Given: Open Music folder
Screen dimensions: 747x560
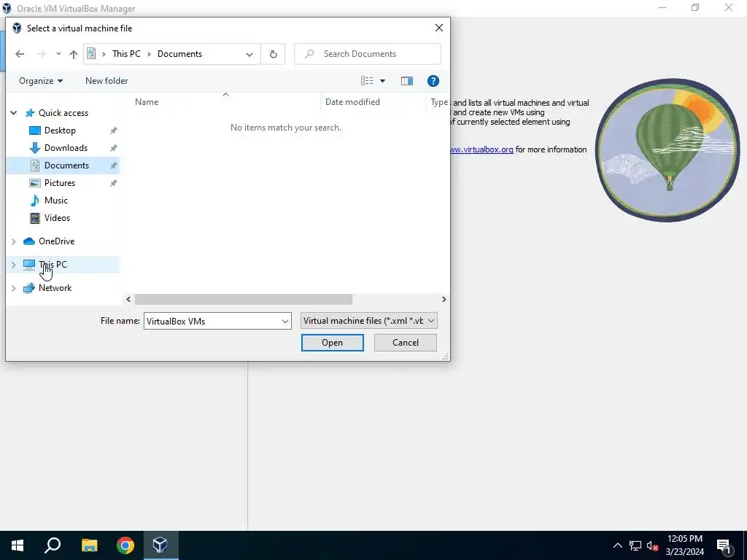Looking at the screenshot, I should (55, 201).
